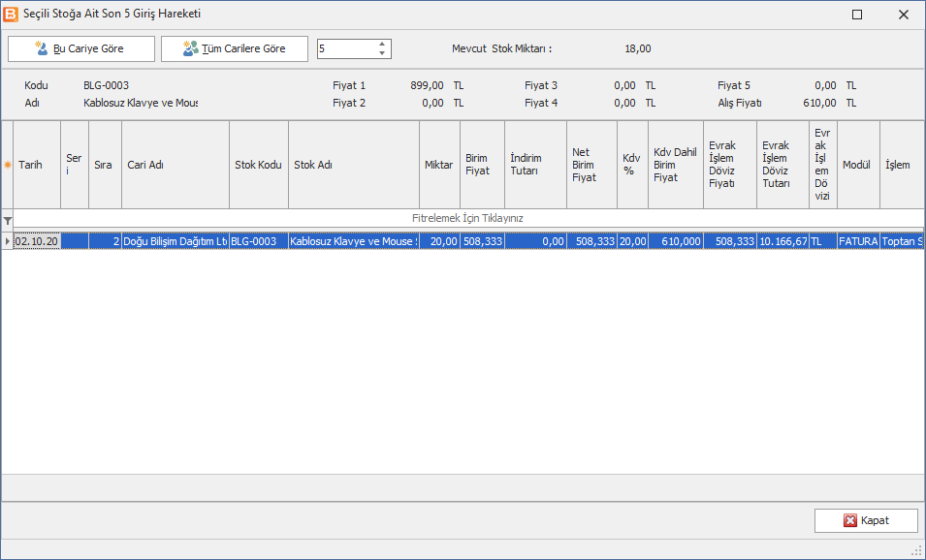The height and width of the screenshot is (560, 926).
Task: Sort by the Modül column header
Action: [859, 165]
